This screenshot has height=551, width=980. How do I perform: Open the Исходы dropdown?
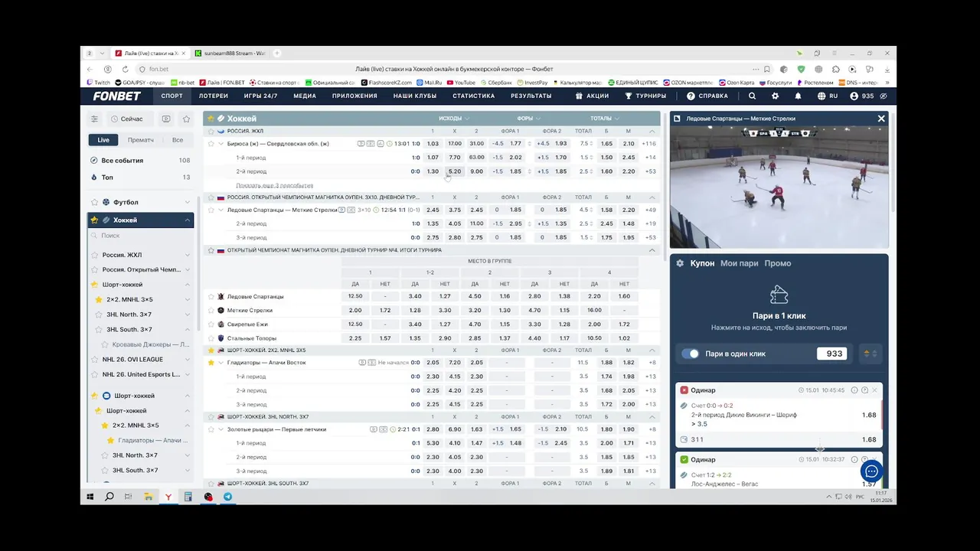point(454,119)
